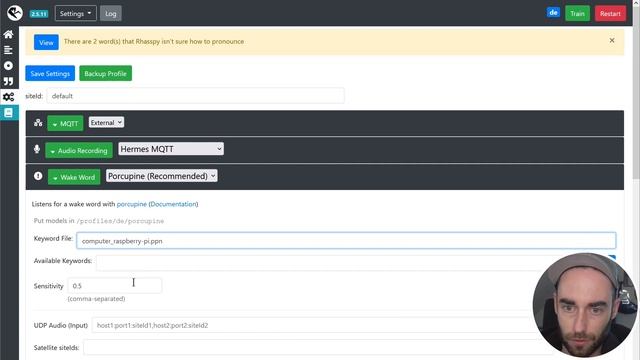
Task: Open the Words quote-mark sidebar icon
Action: (x=8, y=81)
